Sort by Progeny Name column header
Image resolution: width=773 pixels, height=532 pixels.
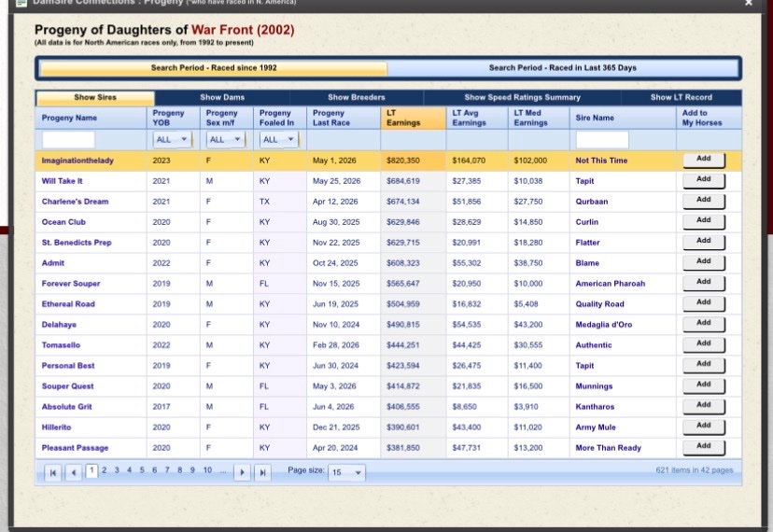pyautogui.click(x=69, y=118)
